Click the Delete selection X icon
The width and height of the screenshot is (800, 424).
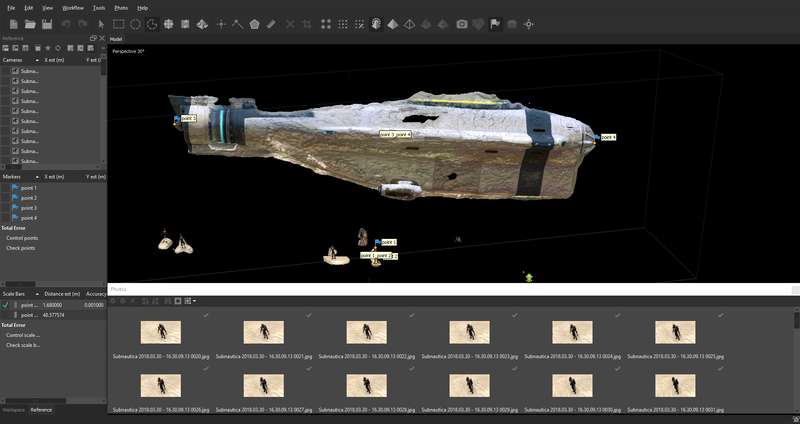290,24
